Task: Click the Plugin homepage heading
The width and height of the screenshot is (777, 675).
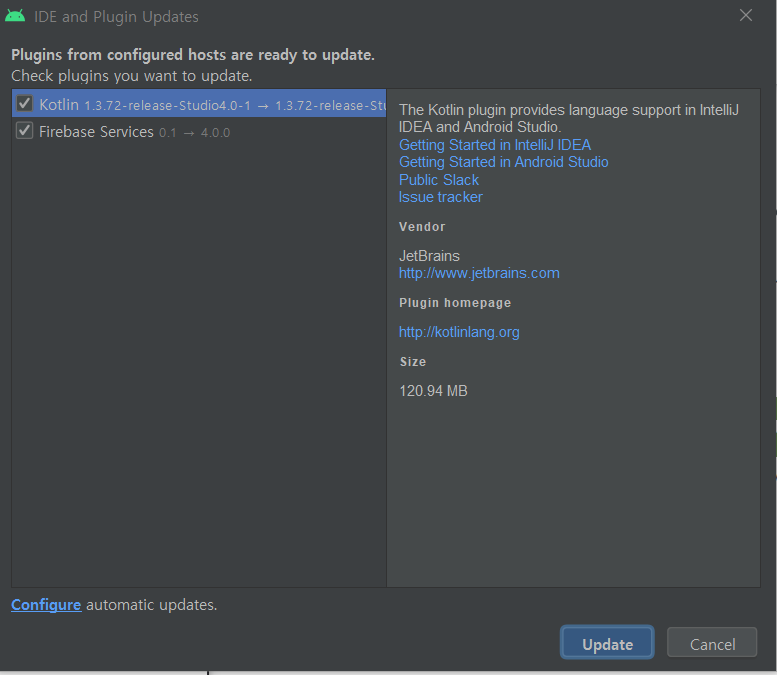Action: point(455,303)
